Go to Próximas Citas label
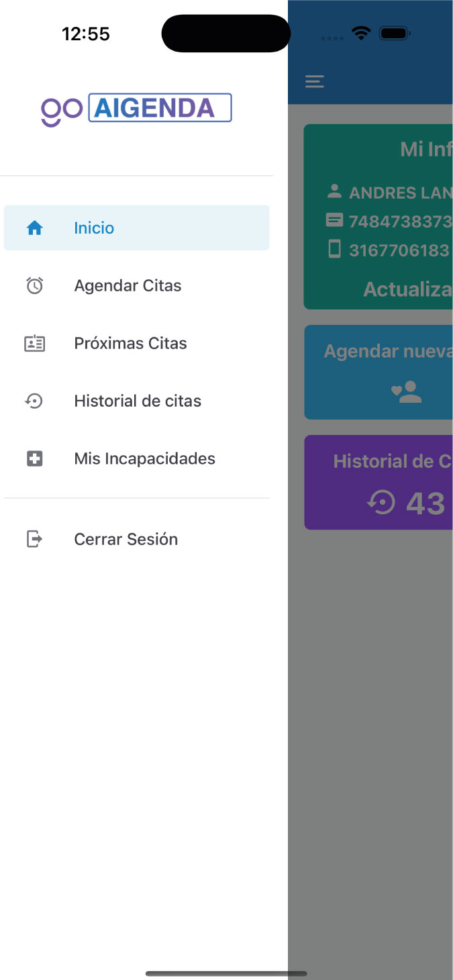Screen dimensions: 453x980 [130, 344]
